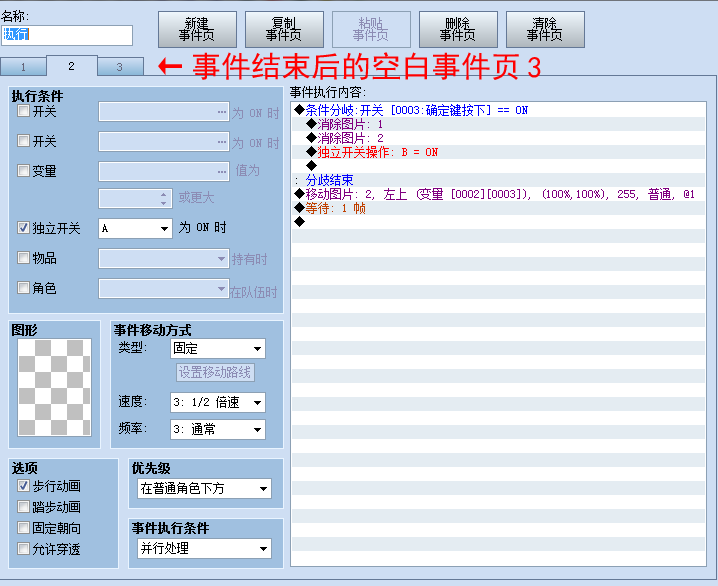Open the 优先级 dropdown
Image resolution: width=718 pixels, height=586 pixels.
pyautogui.click(x=204, y=489)
